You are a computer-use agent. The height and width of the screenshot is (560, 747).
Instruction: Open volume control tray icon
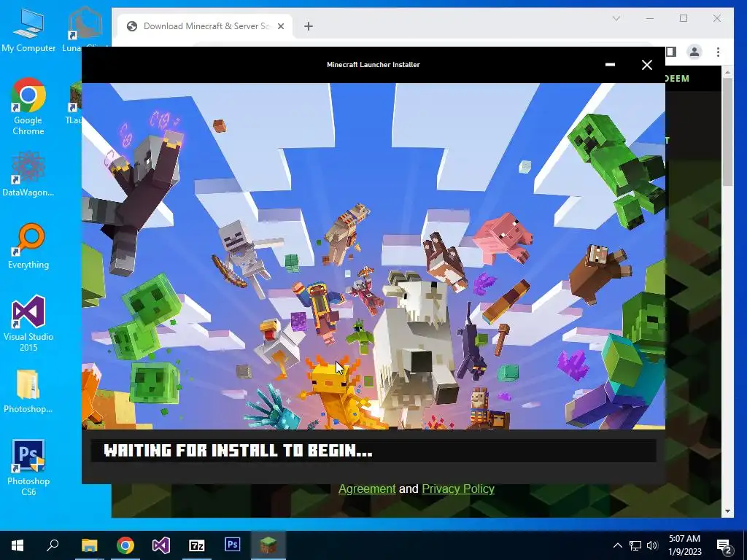(x=652, y=545)
